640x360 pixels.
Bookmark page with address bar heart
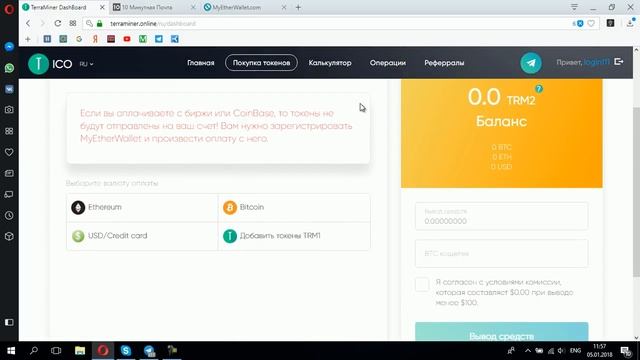coord(591,24)
